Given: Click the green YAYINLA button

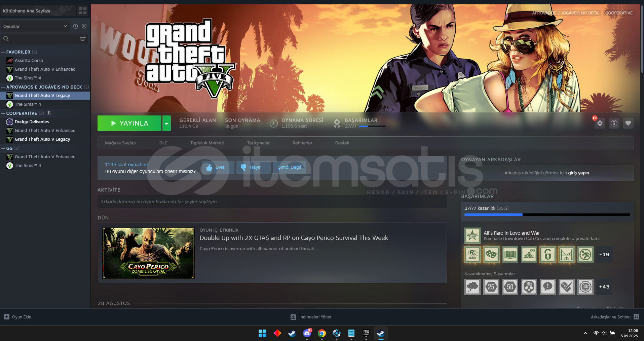Looking at the screenshot, I should (x=129, y=123).
